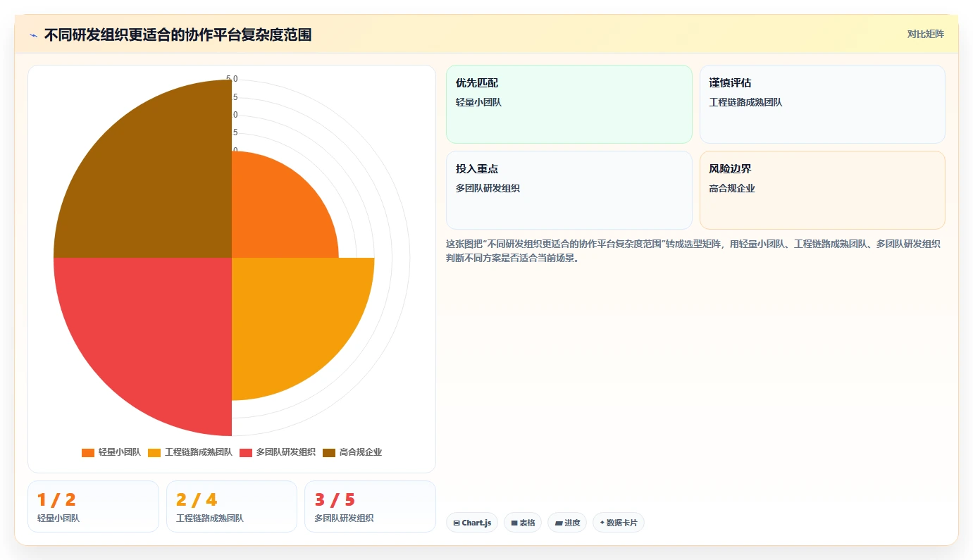
Task: Click the icon inside the Chart.js chip
Action: (457, 523)
